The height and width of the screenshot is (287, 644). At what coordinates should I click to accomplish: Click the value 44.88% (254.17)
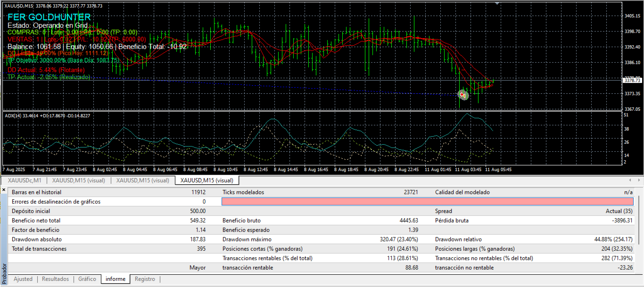pyautogui.click(x=613, y=239)
